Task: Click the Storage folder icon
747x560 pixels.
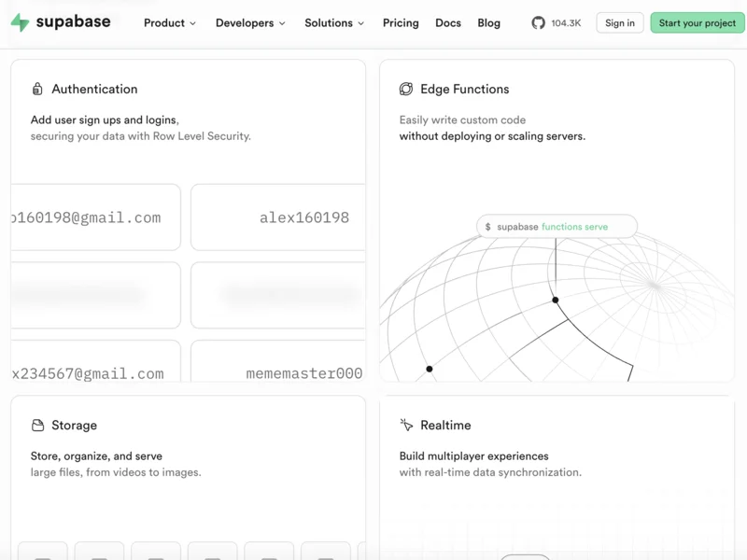Action: coord(37,426)
